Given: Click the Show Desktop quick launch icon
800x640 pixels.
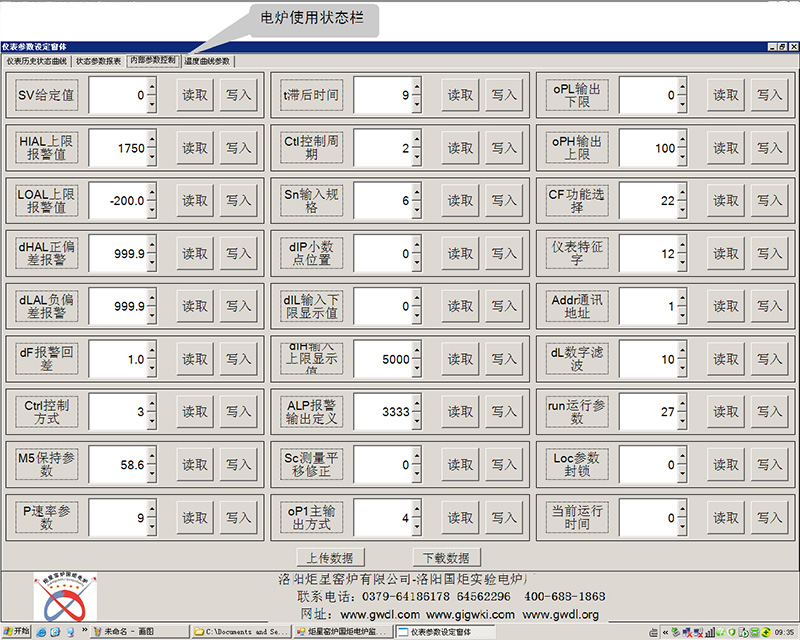Looking at the screenshot, I should (71, 631).
